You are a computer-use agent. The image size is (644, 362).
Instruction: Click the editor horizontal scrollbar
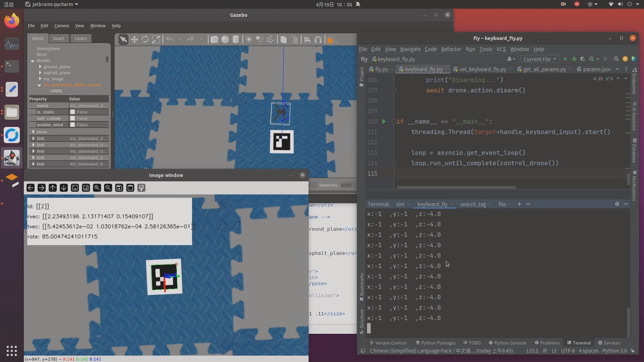click(x=456, y=187)
